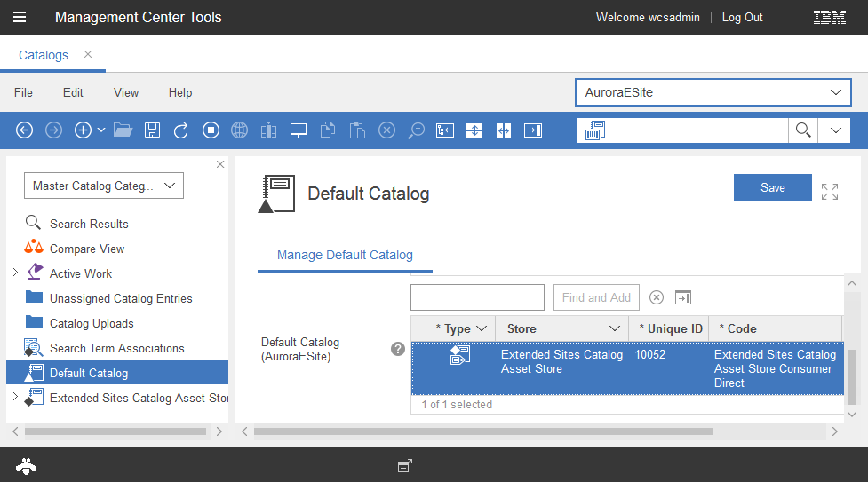The width and height of the screenshot is (868, 482).
Task: Click the search magnifier button
Action: point(803,130)
